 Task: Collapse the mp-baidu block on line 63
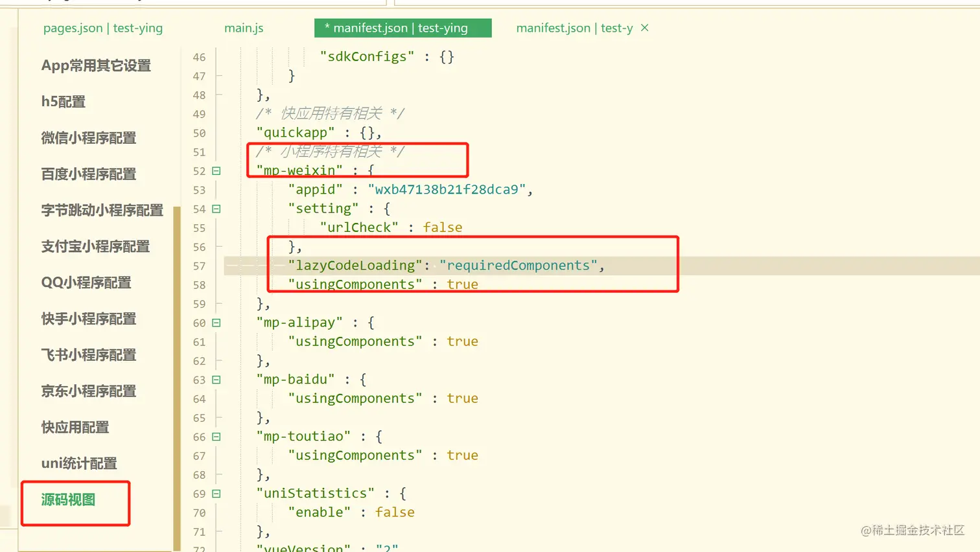coord(216,380)
